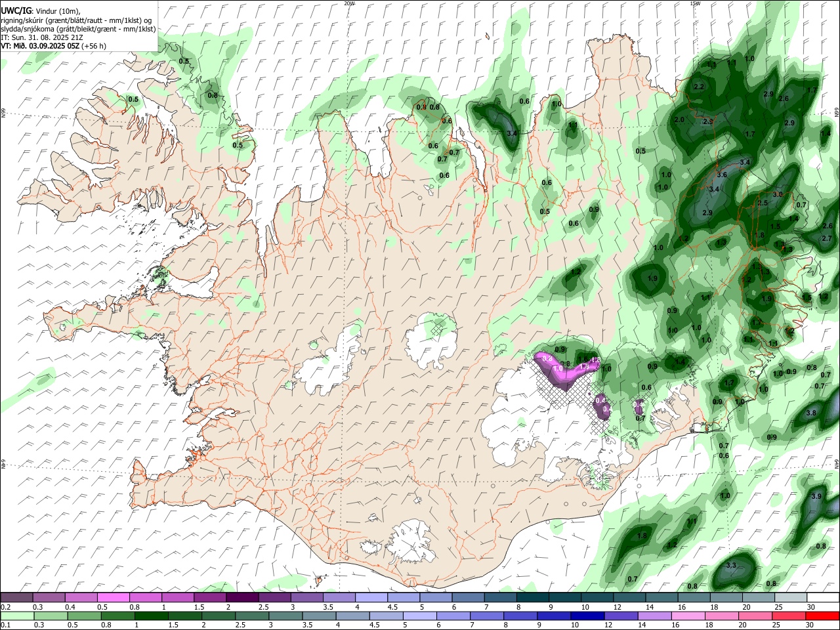Click the 'Vindur (10m)' label in the header
This screenshot has width=840, height=630.
57,11
